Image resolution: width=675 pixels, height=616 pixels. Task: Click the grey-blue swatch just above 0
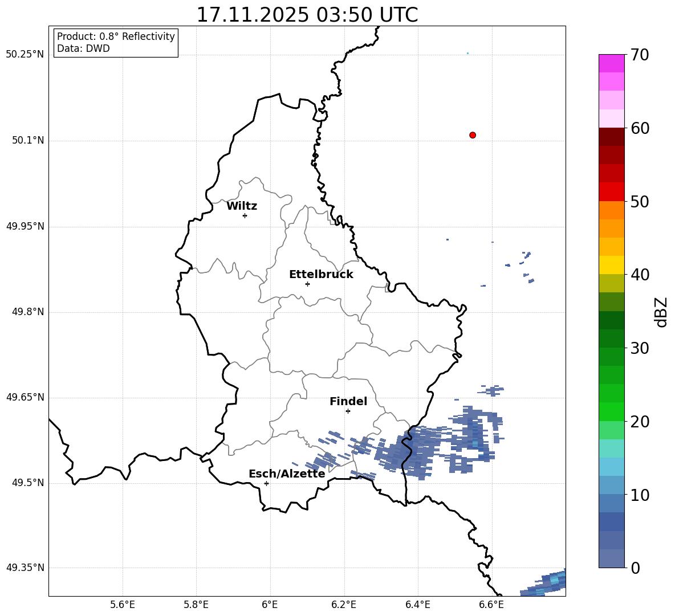pos(611,558)
